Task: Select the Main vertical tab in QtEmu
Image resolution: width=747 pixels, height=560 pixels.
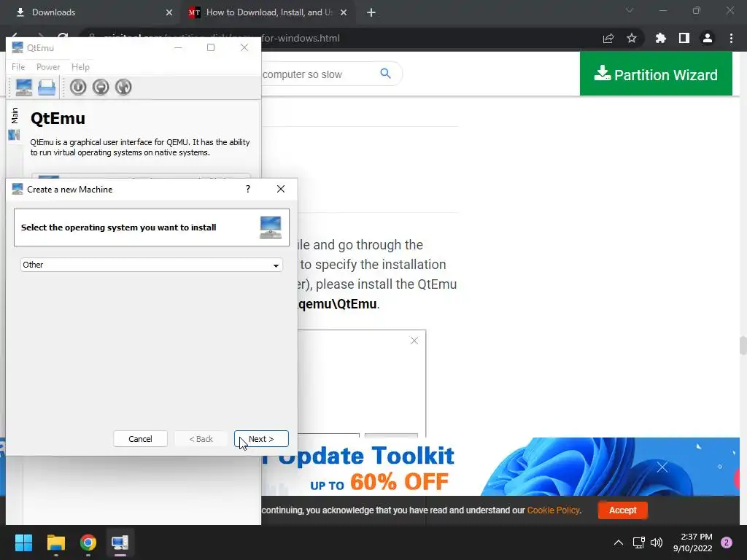Action: 15,123
